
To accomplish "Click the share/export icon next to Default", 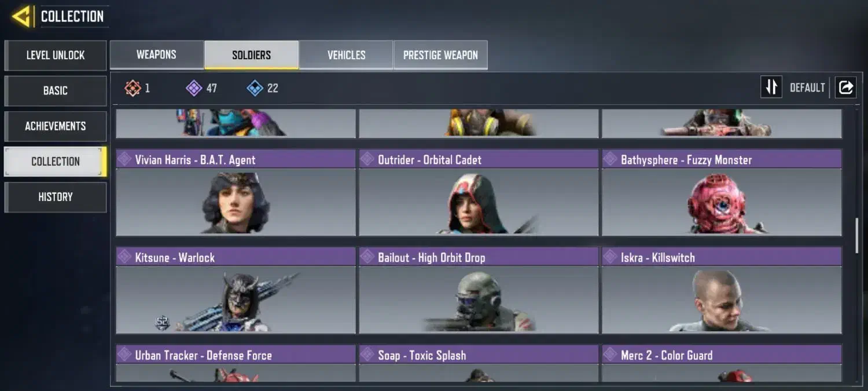I will 845,87.
